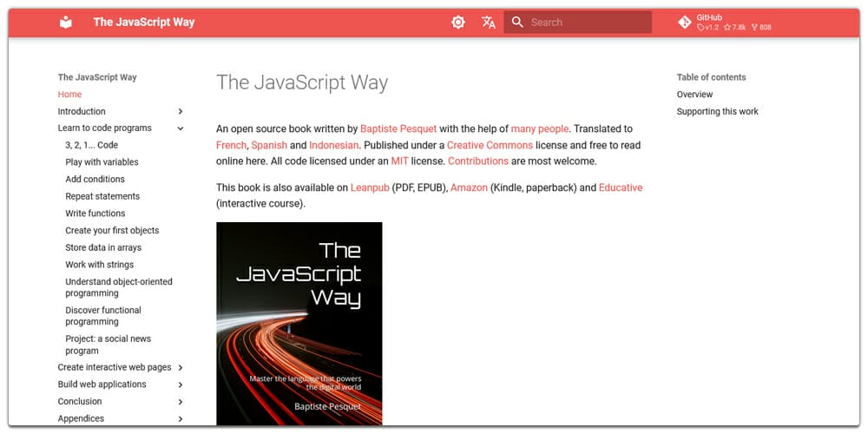
Task: Open the Repeat statements chapter
Action: pos(102,196)
